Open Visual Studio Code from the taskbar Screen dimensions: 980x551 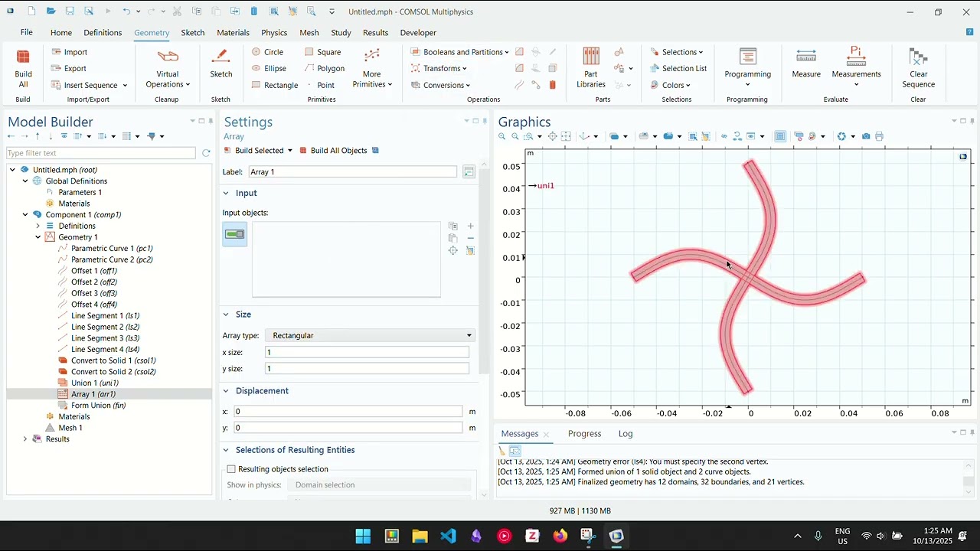point(448,536)
